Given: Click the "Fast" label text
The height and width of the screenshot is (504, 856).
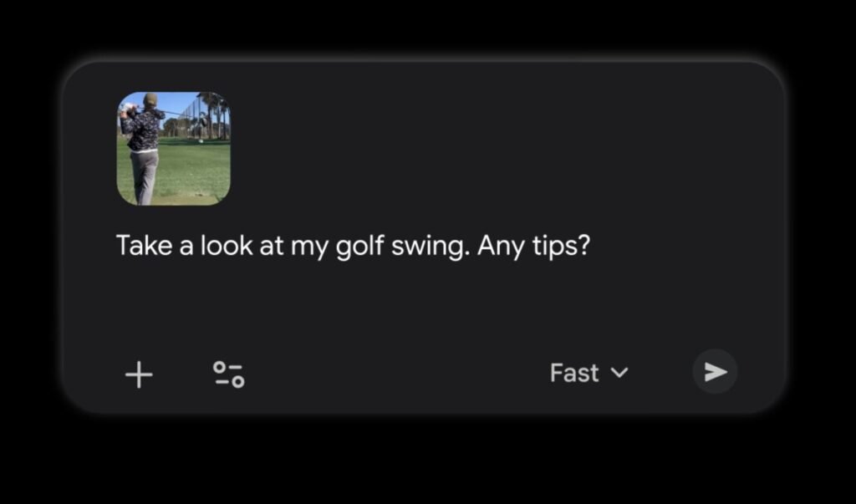Looking at the screenshot, I should (574, 373).
